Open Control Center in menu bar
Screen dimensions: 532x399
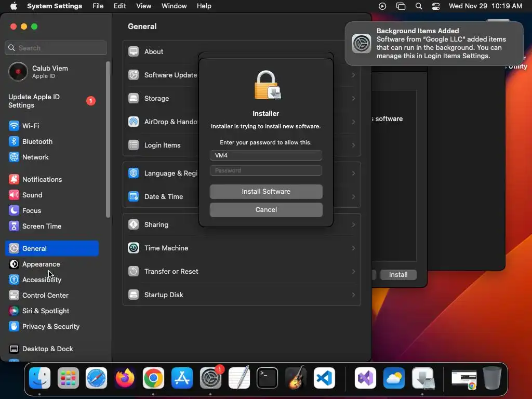point(436,6)
